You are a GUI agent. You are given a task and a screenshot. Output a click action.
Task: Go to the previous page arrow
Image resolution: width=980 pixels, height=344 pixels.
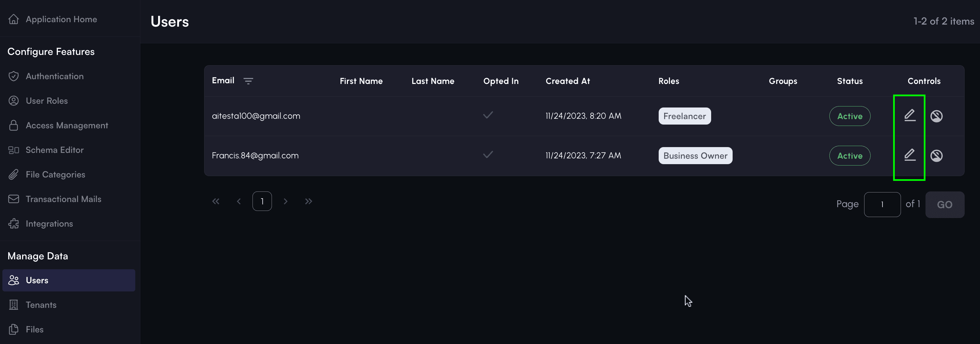[239, 201]
